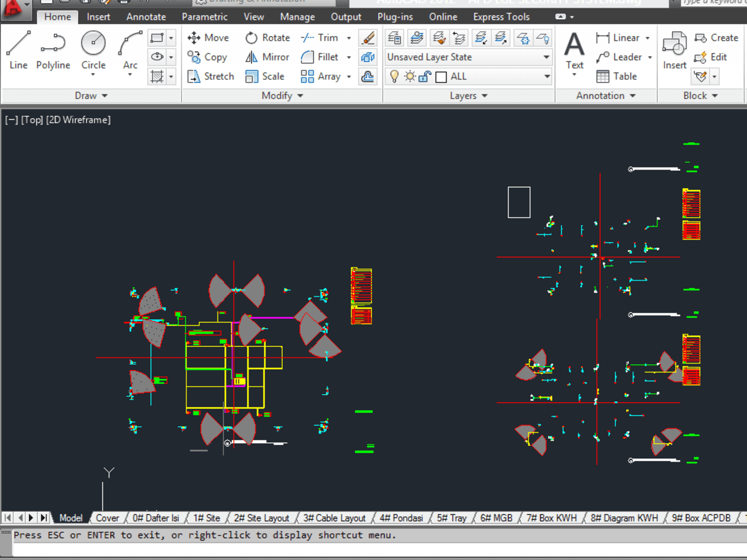The height and width of the screenshot is (560, 747).
Task: Open the Array dropdown arrow
Action: pos(349,76)
